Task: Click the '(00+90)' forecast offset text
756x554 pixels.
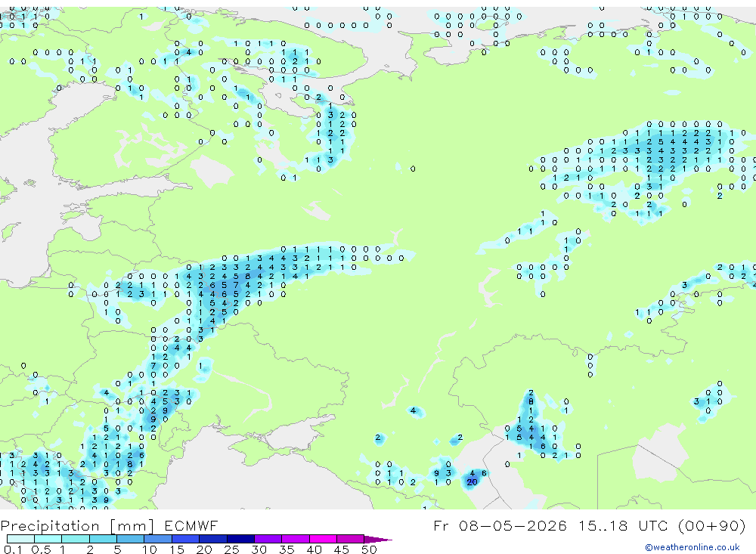Action: click(x=711, y=525)
